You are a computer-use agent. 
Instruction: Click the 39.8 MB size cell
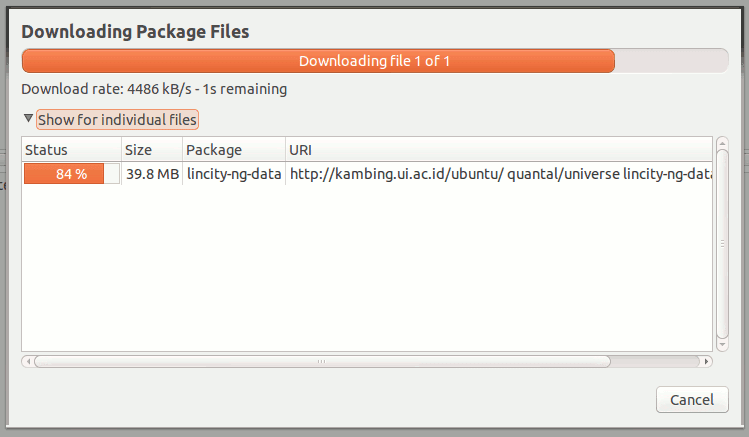(x=152, y=174)
